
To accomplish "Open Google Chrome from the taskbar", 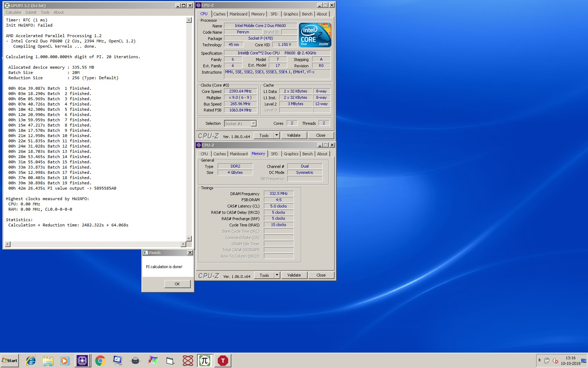I will 100,361.
